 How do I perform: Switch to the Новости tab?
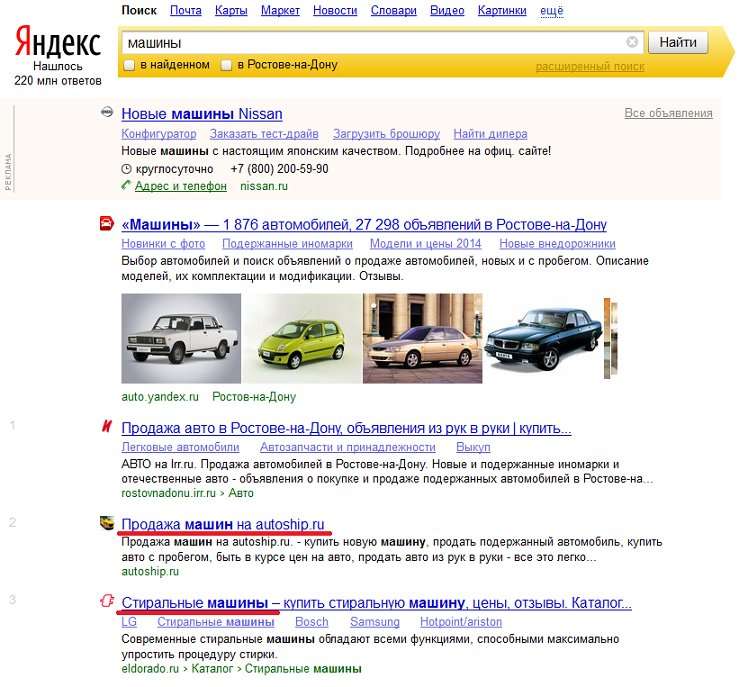335,10
